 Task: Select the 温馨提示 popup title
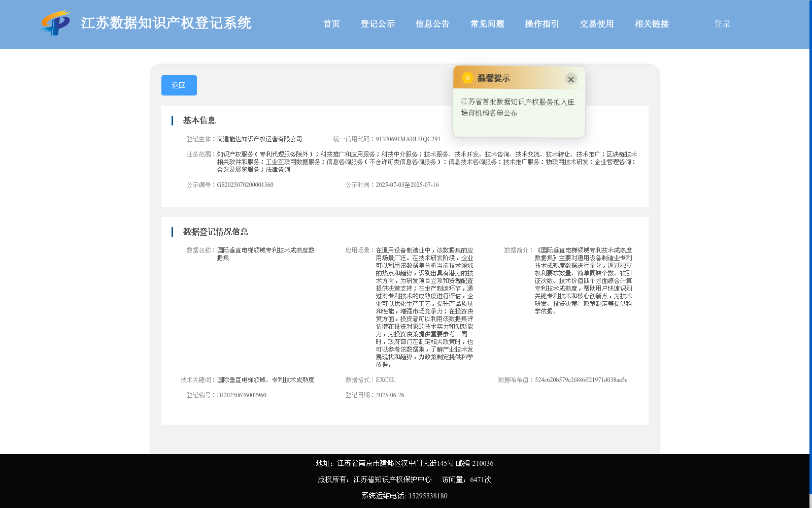tap(494, 78)
